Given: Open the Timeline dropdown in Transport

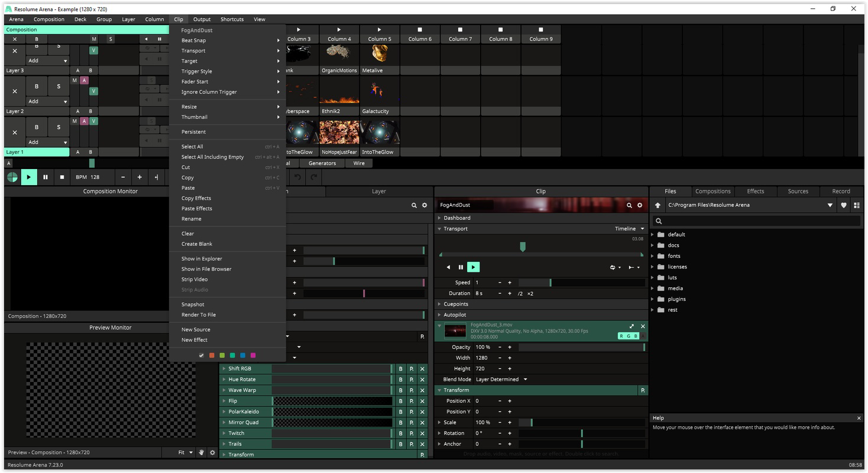Looking at the screenshot, I should 630,229.
